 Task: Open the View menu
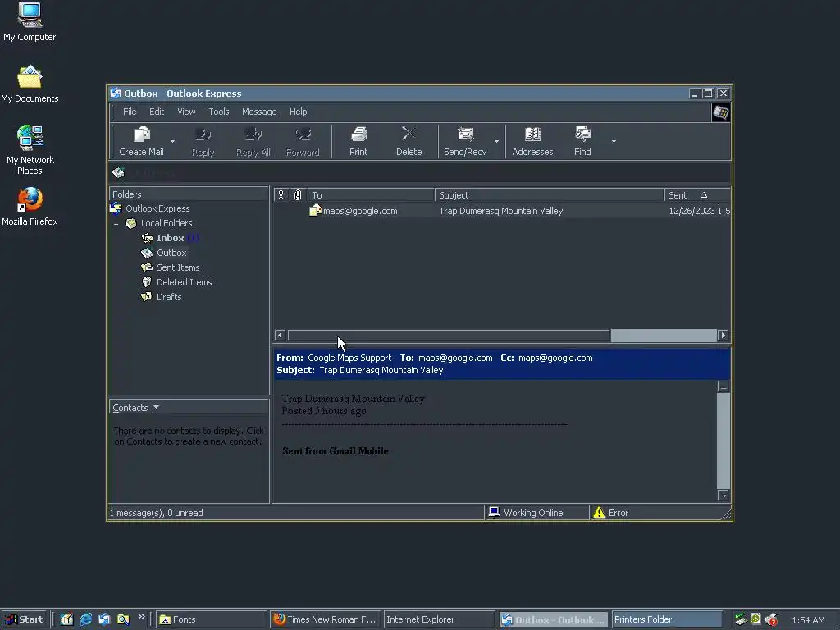(x=186, y=112)
